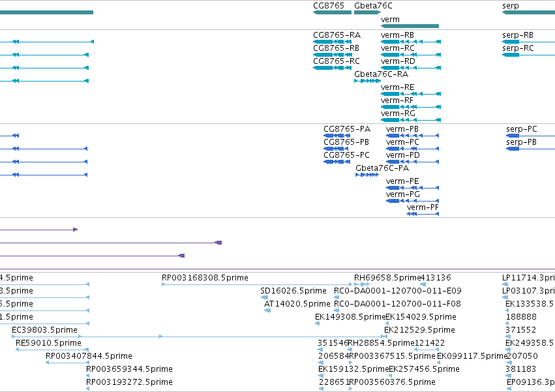The width and height of the screenshot is (555, 392).
Task: Click the 206584 feature label
Action: [333, 356]
